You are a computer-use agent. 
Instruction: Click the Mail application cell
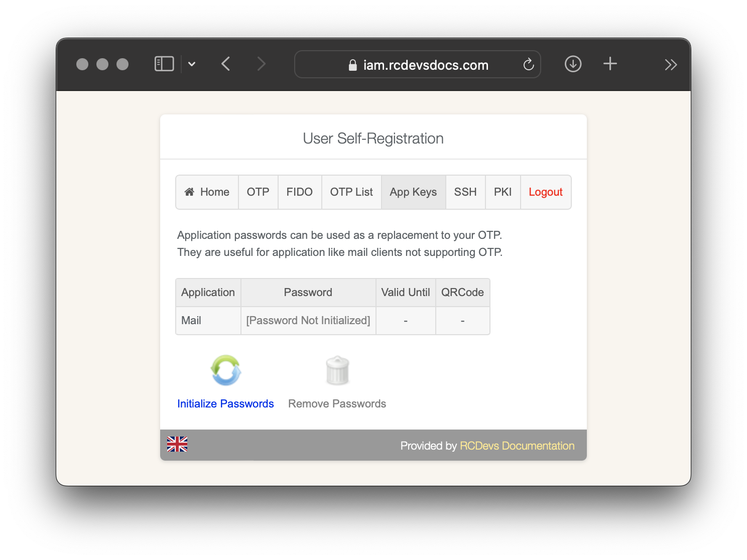(208, 321)
